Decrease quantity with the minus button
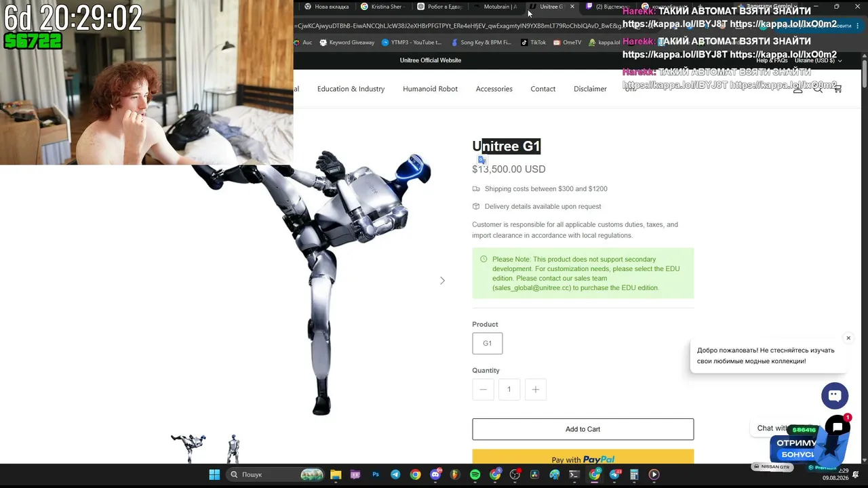Image resolution: width=868 pixels, height=488 pixels. coord(483,389)
